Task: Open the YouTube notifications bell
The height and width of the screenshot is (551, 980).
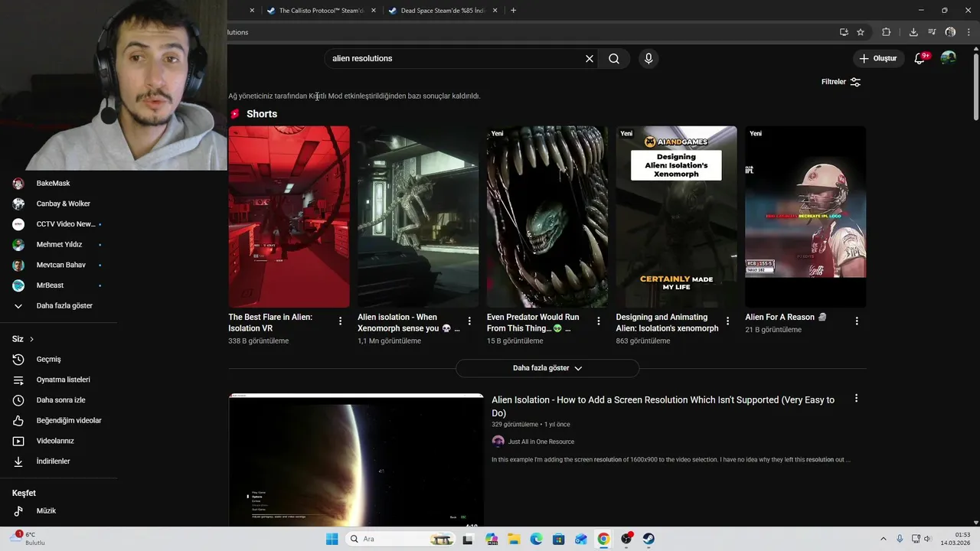Action: [x=920, y=58]
